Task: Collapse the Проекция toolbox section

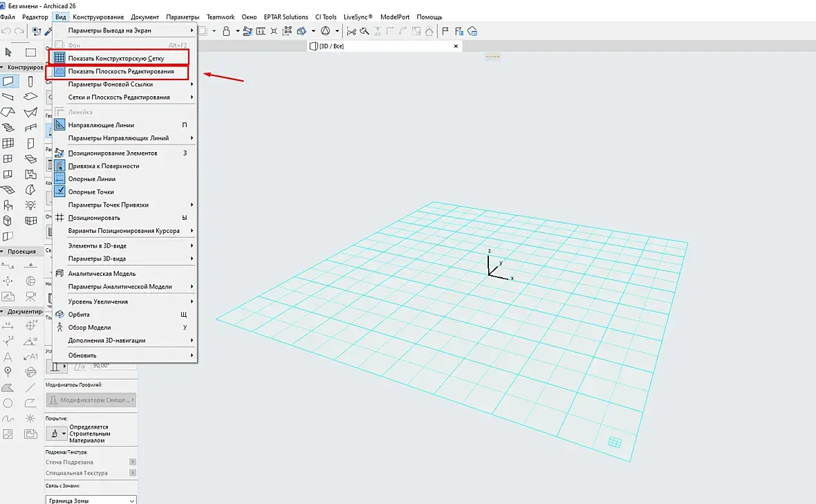Action: coord(21,252)
